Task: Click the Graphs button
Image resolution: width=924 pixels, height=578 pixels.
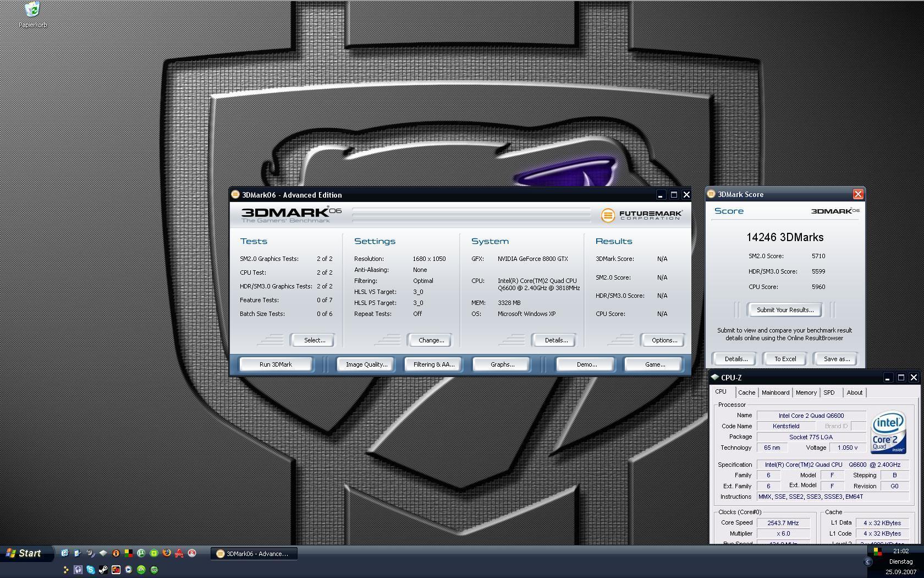Action: 502,364
